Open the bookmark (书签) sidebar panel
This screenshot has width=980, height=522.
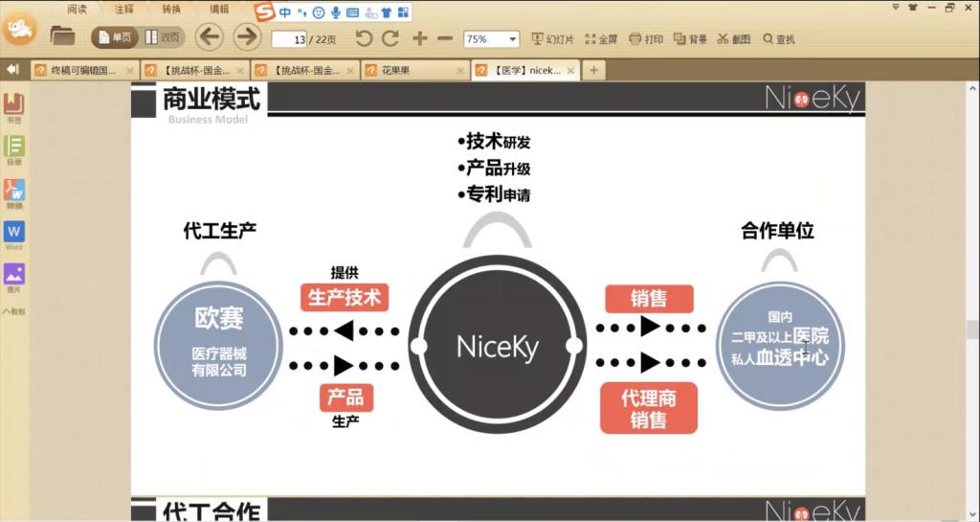tap(13, 107)
